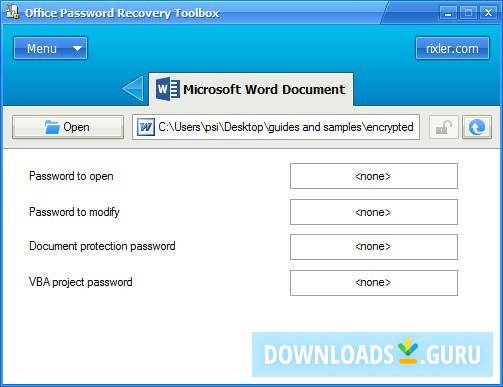Click the 'VBA project password' label
This screenshot has height=387, width=503.
tap(81, 282)
